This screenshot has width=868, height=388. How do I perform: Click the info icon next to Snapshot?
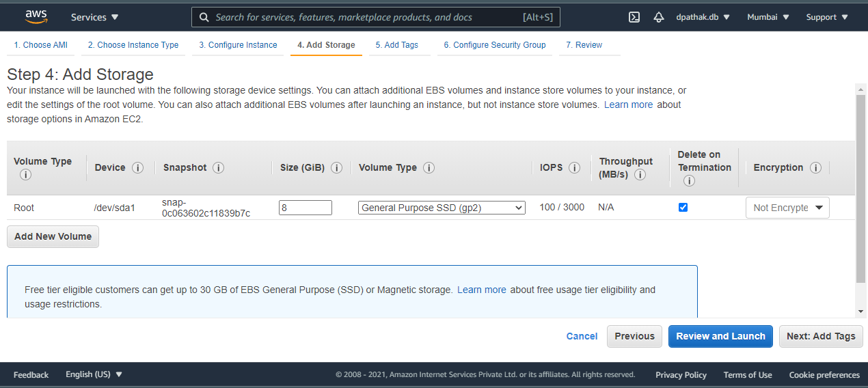[218, 167]
